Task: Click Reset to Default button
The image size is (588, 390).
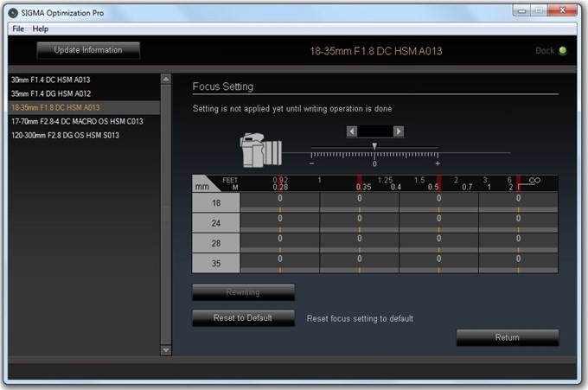Action: [x=243, y=318]
